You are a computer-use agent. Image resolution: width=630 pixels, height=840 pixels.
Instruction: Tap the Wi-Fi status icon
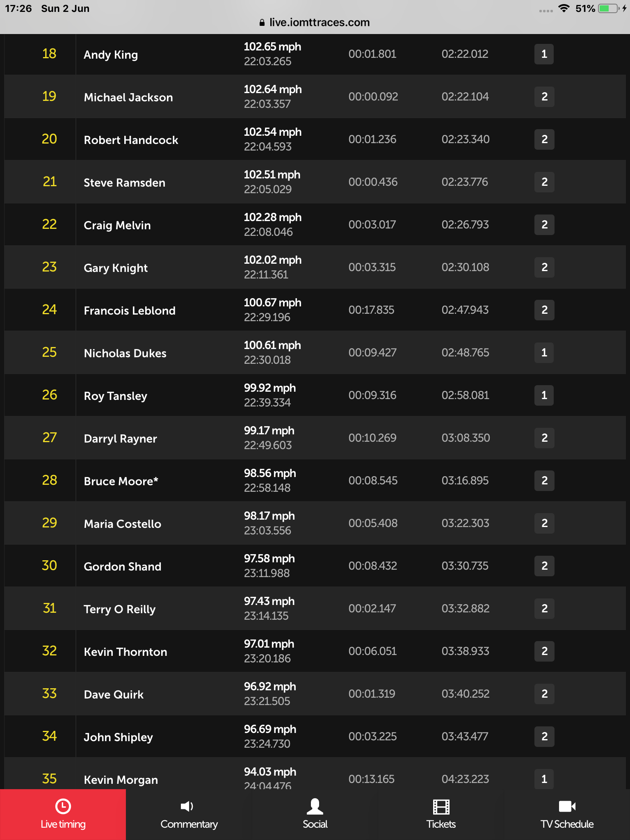point(564,9)
